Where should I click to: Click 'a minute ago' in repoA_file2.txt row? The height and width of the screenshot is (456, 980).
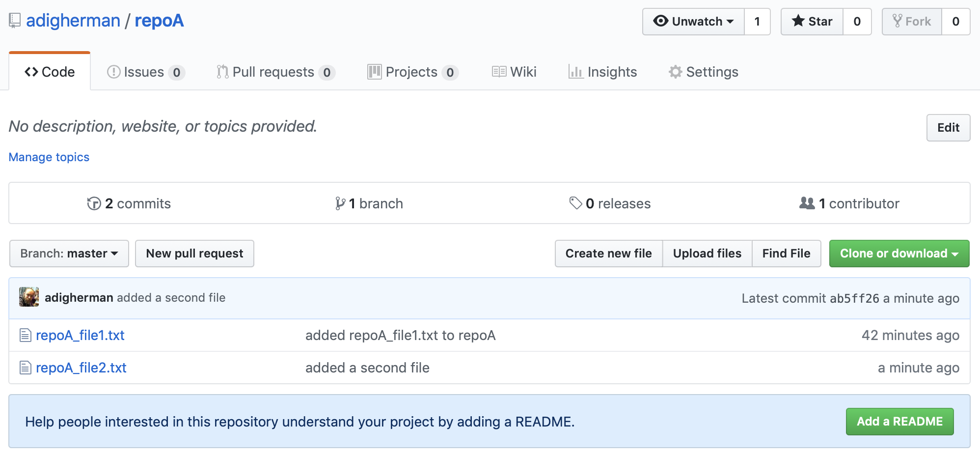coord(918,368)
